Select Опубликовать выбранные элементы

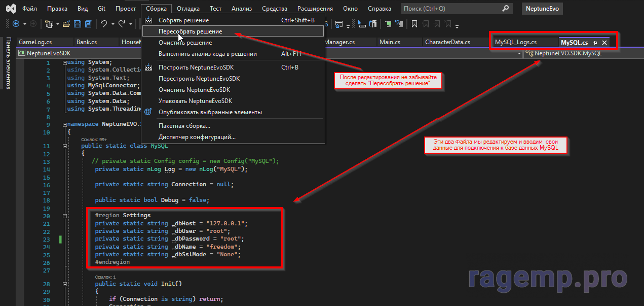coord(233,112)
